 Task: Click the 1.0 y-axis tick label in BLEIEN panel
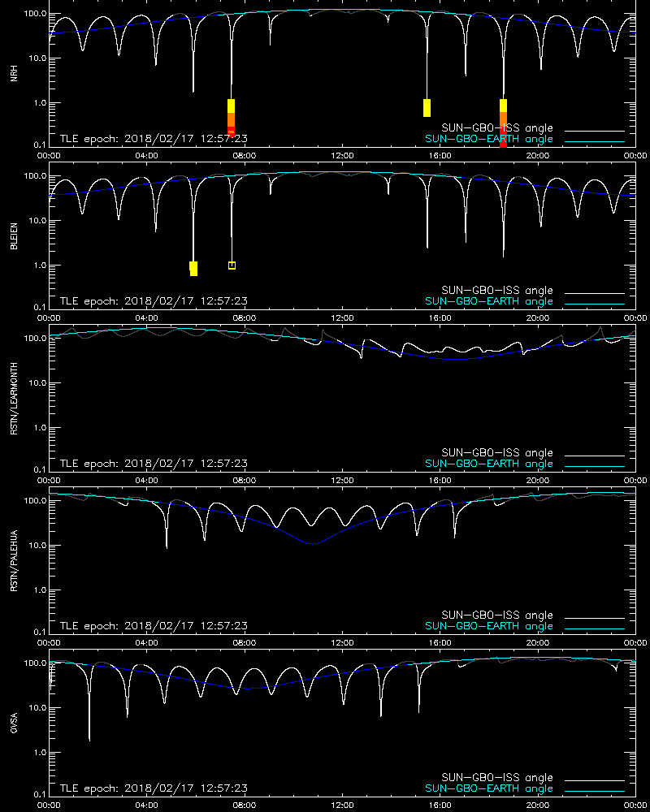pyautogui.click(x=39, y=266)
